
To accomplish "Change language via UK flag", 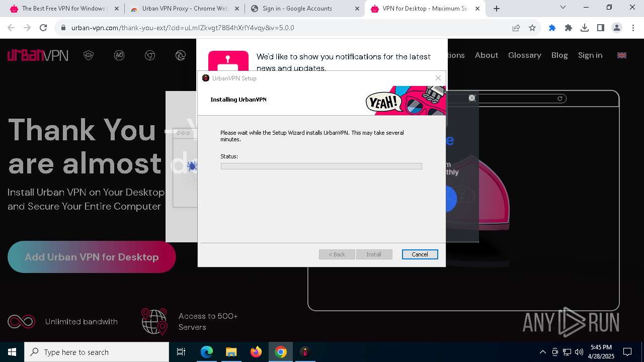I will 622,55.
